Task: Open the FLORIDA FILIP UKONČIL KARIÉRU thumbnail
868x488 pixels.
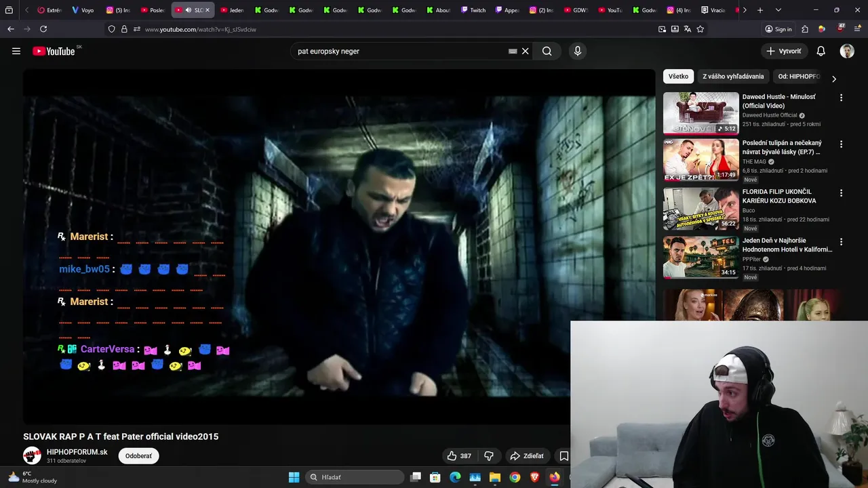Action: [x=701, y=209]
